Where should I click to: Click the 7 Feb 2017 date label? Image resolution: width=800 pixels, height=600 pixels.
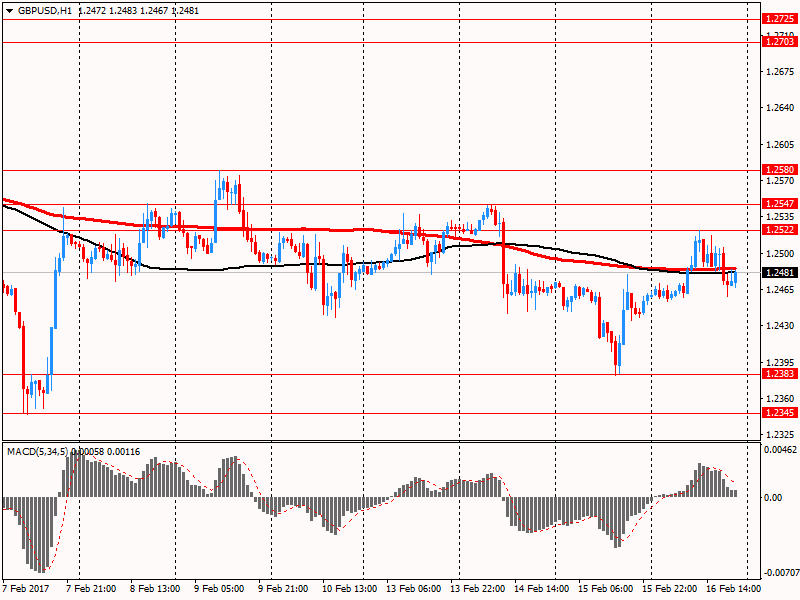pyautogui.click(x=28, y=589)
